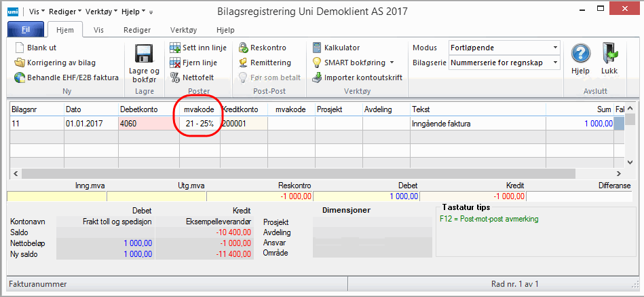Click the Lagre og bokfør save icon

[143, 55]
